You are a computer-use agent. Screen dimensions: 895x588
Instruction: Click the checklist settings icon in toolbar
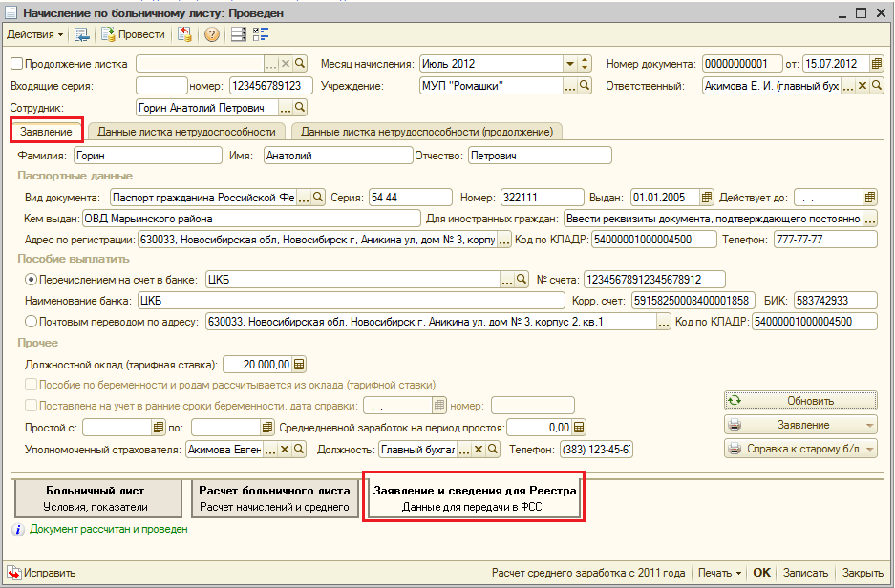pyautogui.click(x=261, y=34)
